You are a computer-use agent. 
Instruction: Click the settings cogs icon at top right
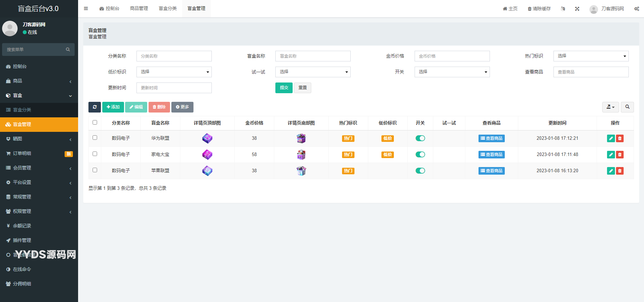click(636, 9)
